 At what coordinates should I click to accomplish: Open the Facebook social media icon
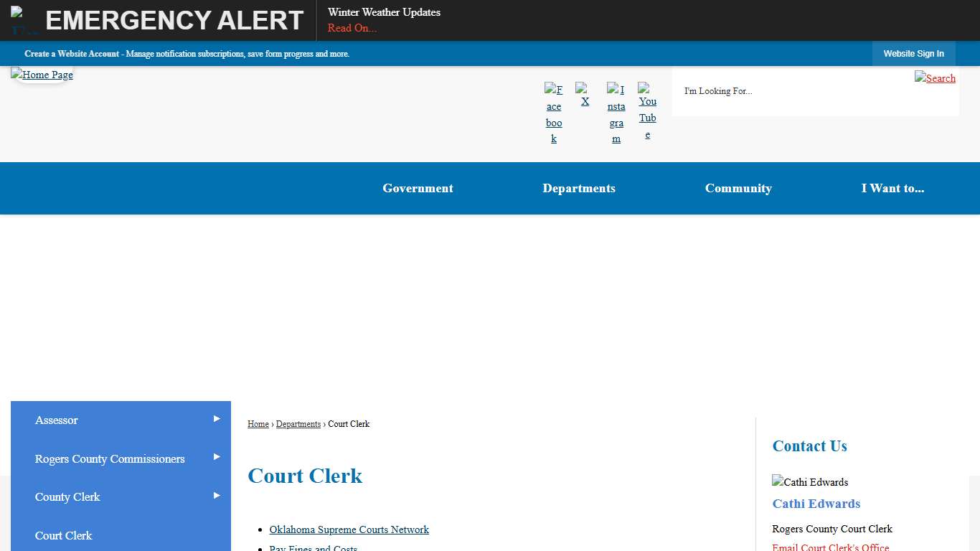click(x=554, y=113)
